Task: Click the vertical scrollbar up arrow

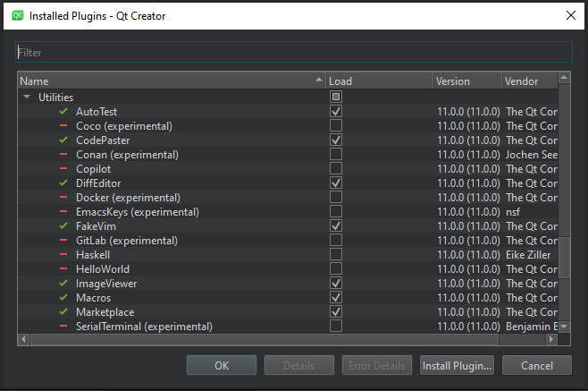Action: click(564, 78)
